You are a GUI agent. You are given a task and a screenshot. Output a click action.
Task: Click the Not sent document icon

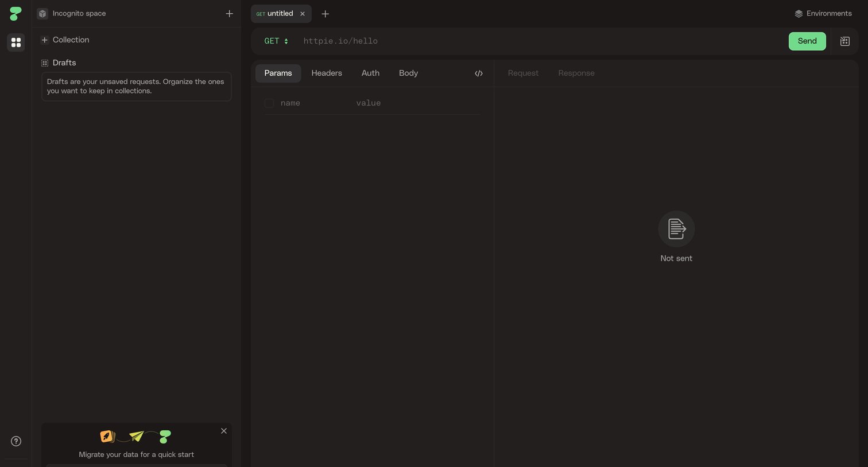(676, 229)
